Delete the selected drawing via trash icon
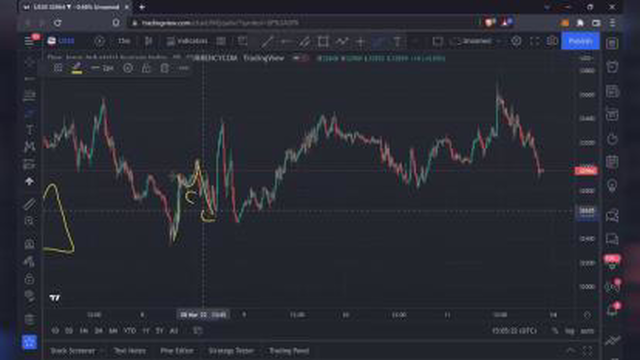The width and height of the screenshot is (640, 360). (x=164, y=68)
